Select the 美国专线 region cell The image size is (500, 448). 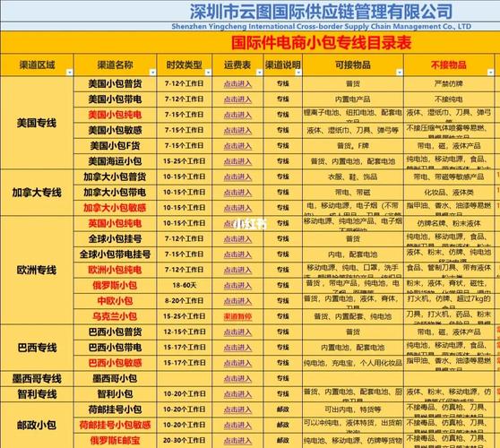coord(37,123)
